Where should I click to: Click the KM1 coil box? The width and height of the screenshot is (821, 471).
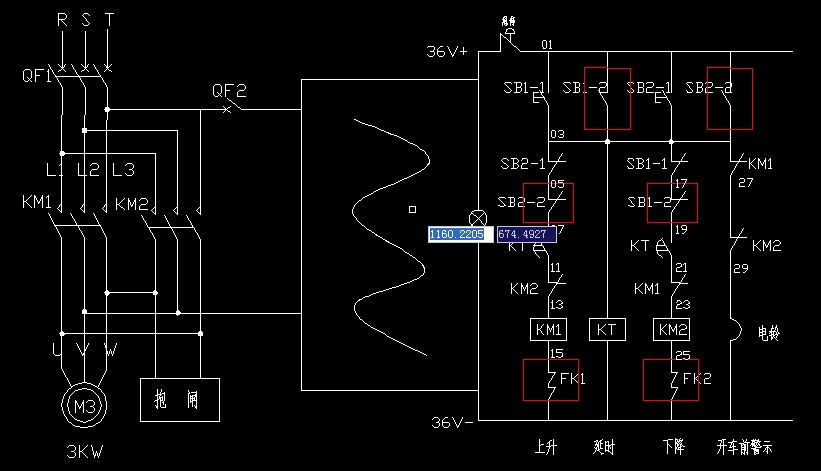point(549,329)
